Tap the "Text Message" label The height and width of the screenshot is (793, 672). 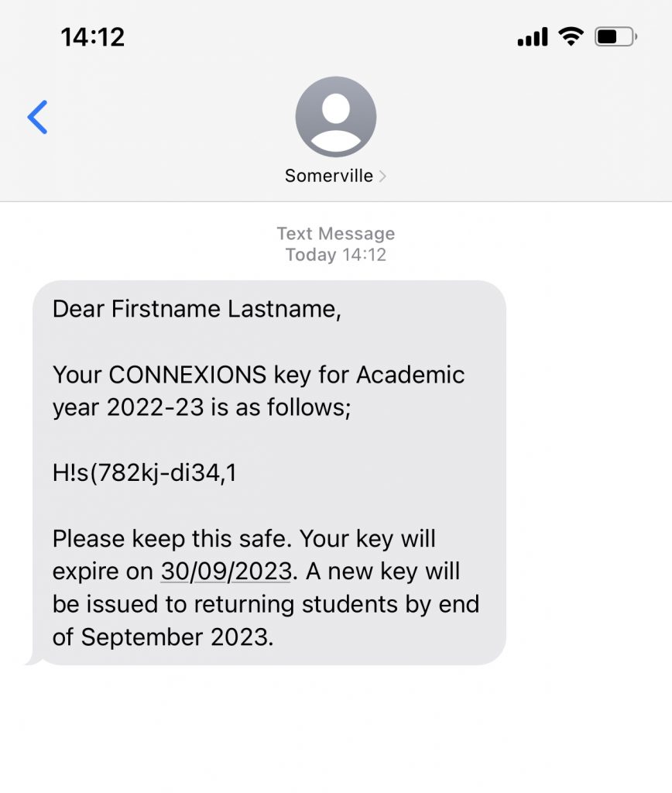coord(336,233)
